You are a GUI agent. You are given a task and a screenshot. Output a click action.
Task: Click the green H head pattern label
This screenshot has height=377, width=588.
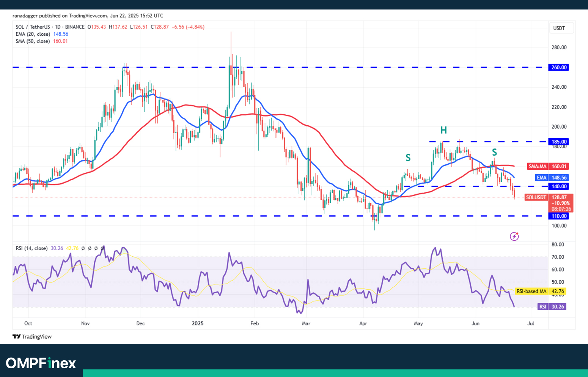point(443,131)
